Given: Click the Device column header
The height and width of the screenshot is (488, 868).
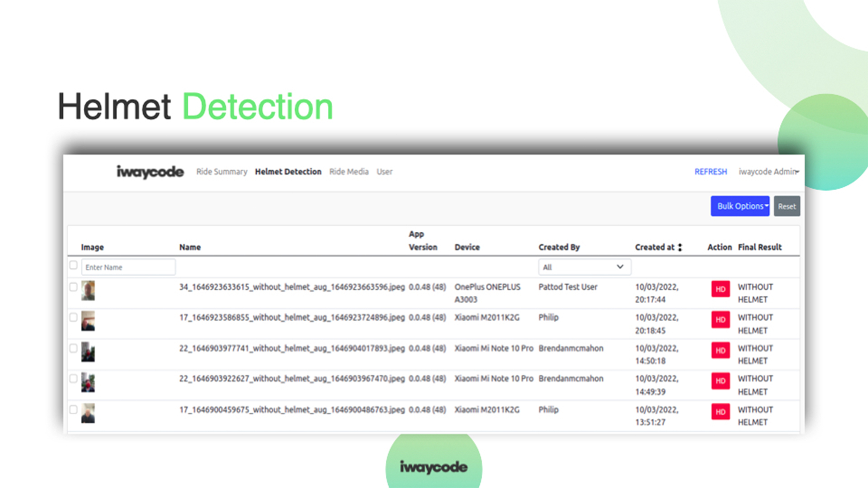Looking at the screenshot, I should click(467, 247).
